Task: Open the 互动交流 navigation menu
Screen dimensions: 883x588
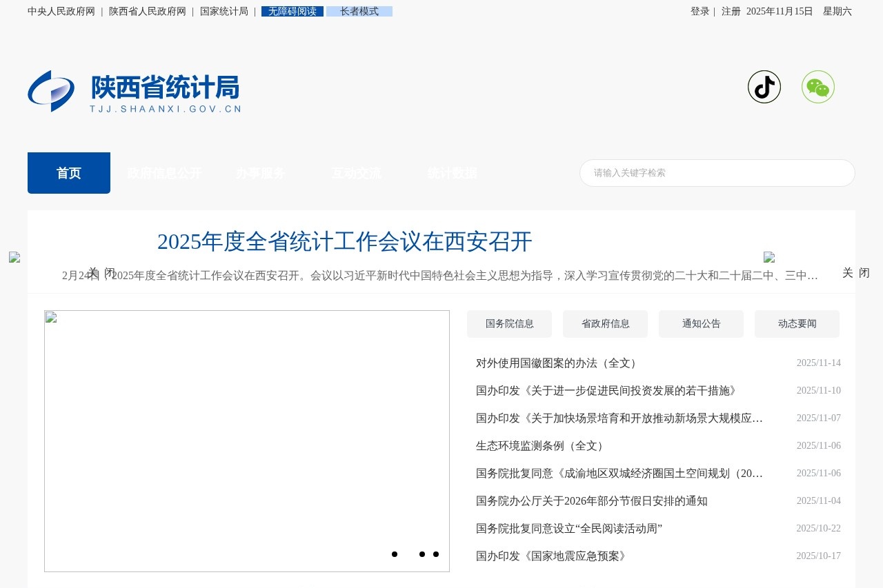Action: pyautogui.click(x=356, y=173)
